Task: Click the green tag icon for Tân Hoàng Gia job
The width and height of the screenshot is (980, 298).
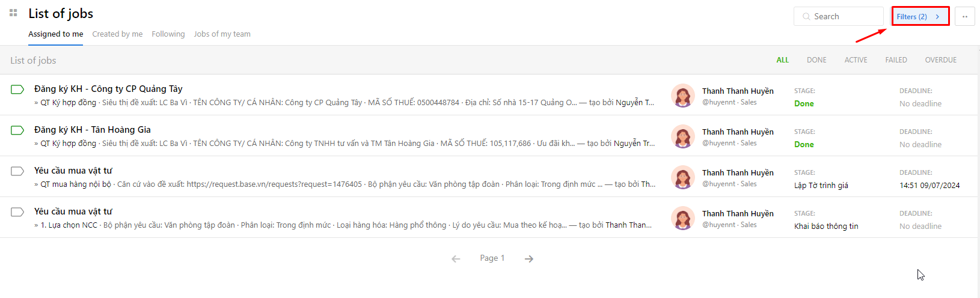Action: (17, 130)
